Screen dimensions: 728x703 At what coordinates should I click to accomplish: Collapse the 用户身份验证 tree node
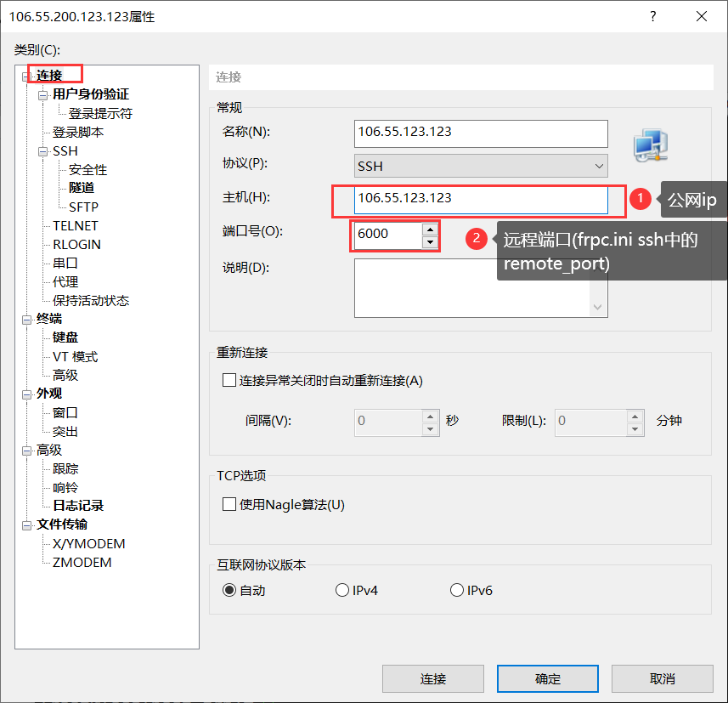click(43, 95)
